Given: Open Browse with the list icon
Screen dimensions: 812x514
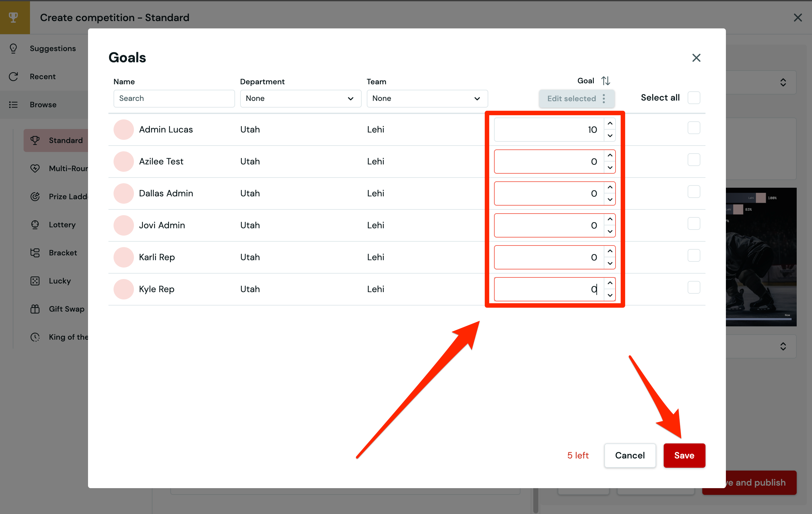Looking at the screenshot, I should (13, 105).
